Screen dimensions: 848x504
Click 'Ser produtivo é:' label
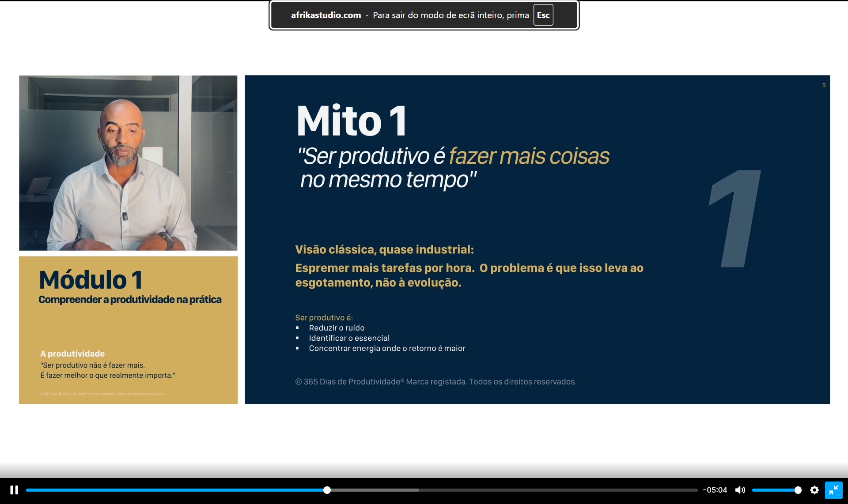(324, 317)
